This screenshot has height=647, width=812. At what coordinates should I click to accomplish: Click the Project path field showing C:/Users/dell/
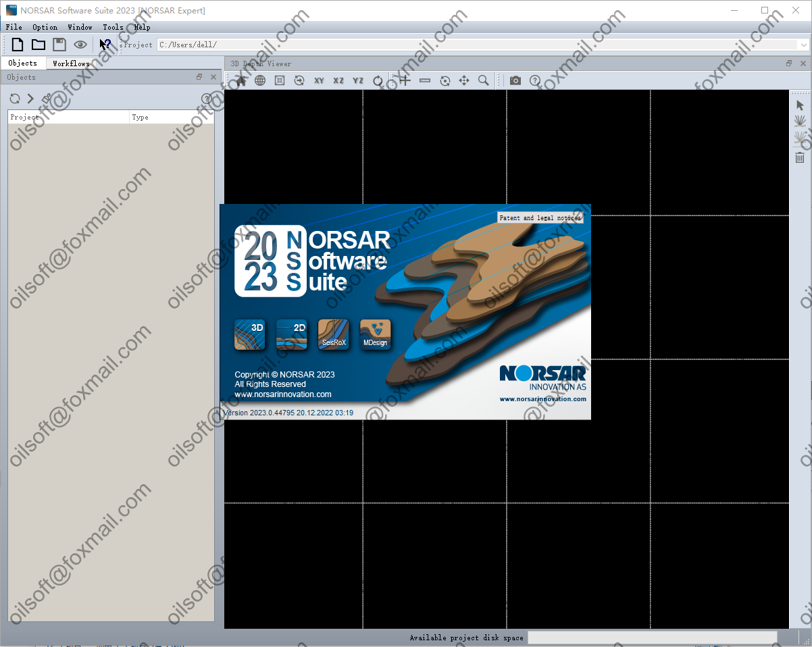[x=477, y=45]
